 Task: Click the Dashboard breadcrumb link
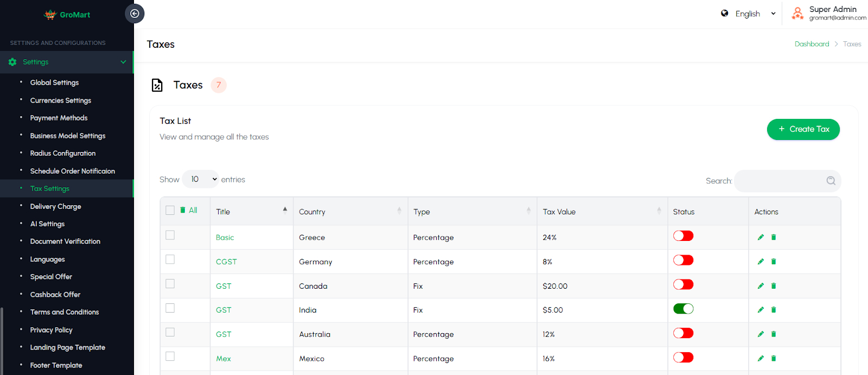coord(812,44)
